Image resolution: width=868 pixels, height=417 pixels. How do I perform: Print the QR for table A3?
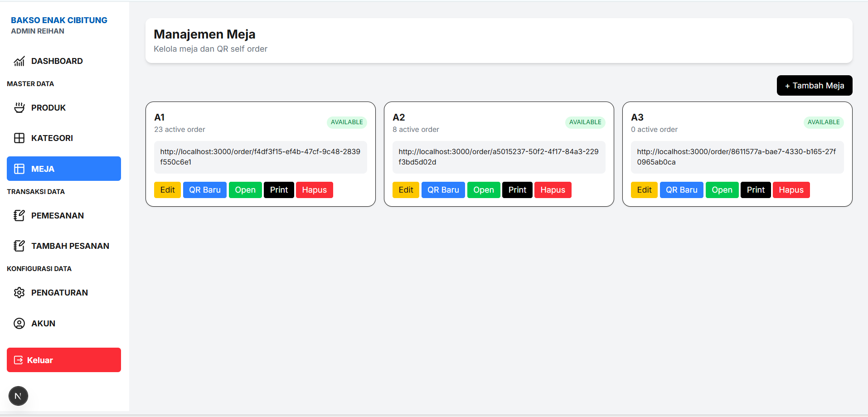[x=756, y=190]
